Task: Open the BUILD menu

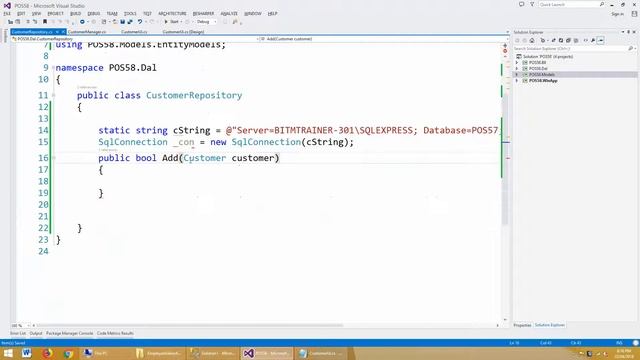Action: click(x=76, y=13)
